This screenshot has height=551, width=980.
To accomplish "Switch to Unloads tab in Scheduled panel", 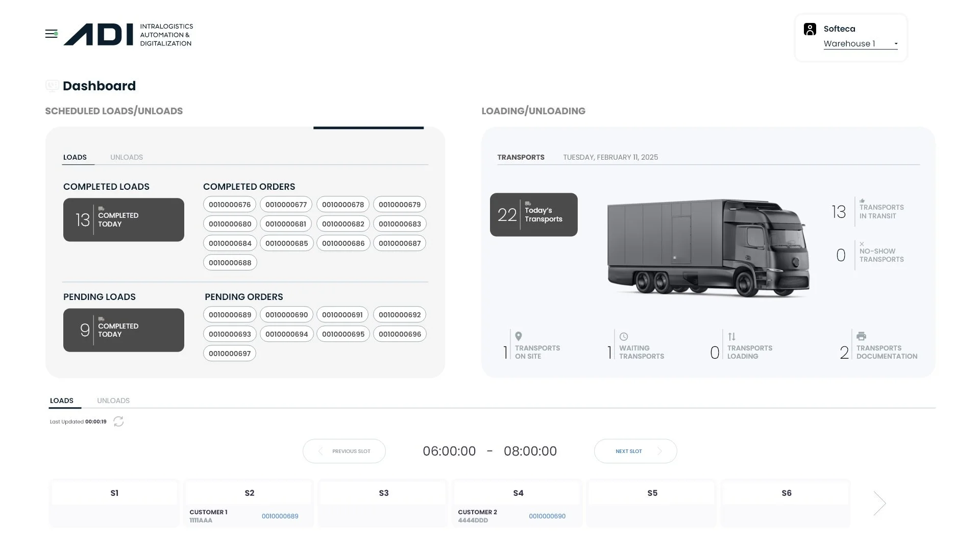I will [127, 157].
